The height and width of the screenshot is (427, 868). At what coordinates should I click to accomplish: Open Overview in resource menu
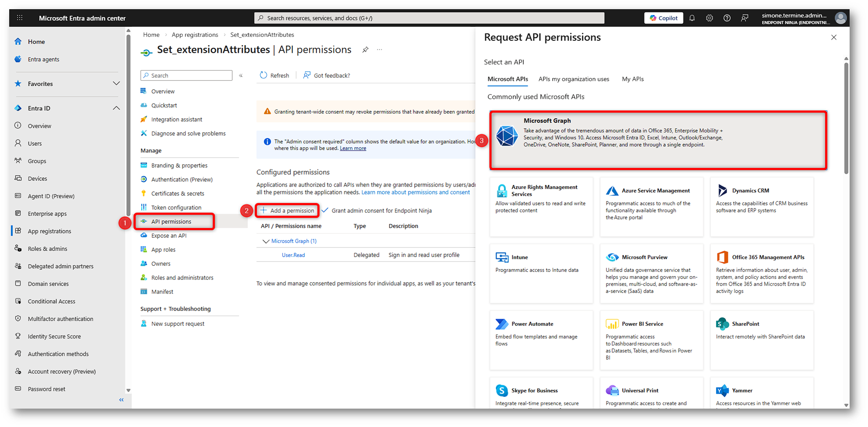pyautogui.click(x=163, y=91)
